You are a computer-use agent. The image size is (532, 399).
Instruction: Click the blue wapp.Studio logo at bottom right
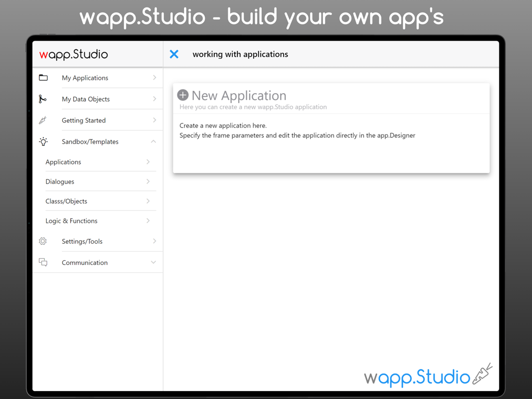point(428,375)
